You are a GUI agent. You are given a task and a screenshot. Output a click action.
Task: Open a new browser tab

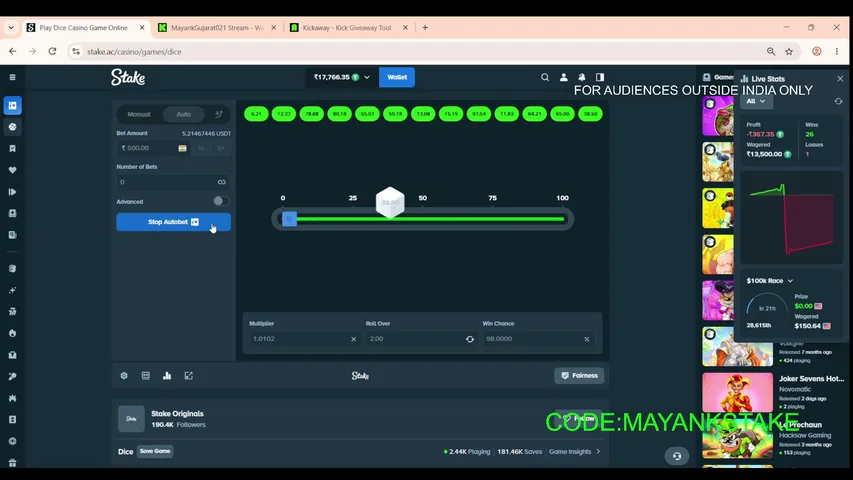(425, 28)
